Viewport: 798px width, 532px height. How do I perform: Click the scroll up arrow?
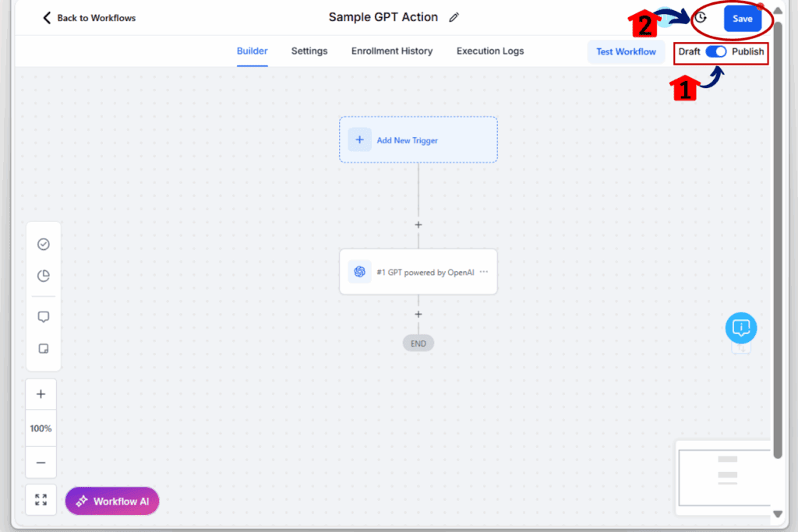(x=778, y=10)
